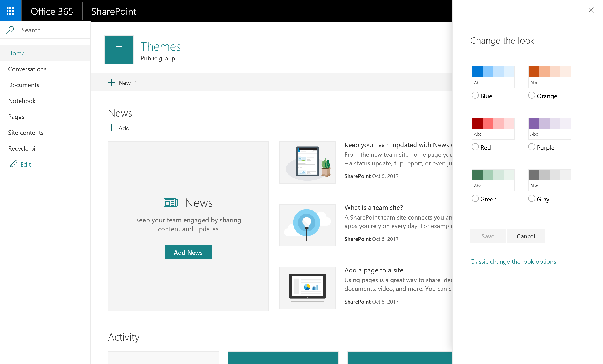Click the plus icon beside Add
The width and height of the screenshot is (603, 364).
coord(112,128)
